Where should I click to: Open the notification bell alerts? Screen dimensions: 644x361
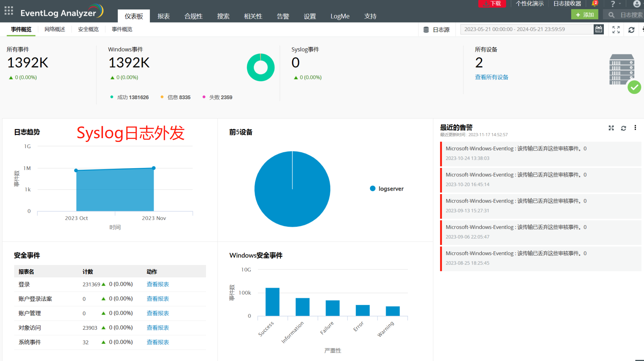point(594,3)
